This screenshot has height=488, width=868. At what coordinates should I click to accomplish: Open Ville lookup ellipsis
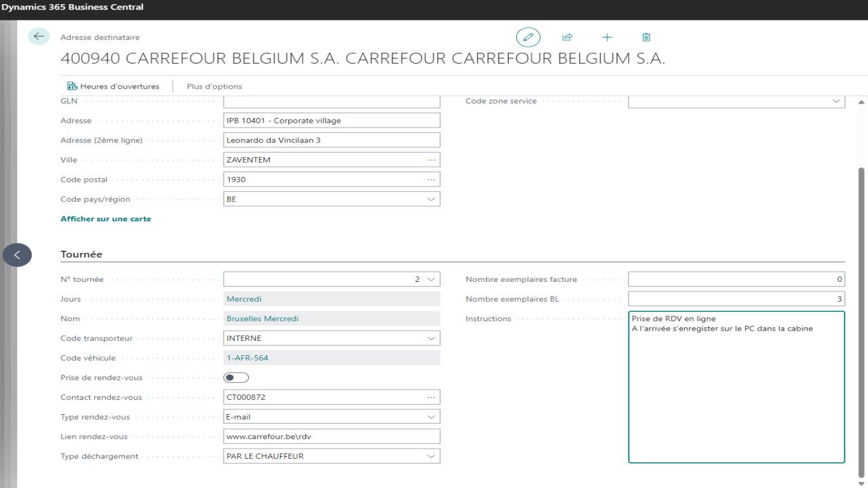[431, 160]
